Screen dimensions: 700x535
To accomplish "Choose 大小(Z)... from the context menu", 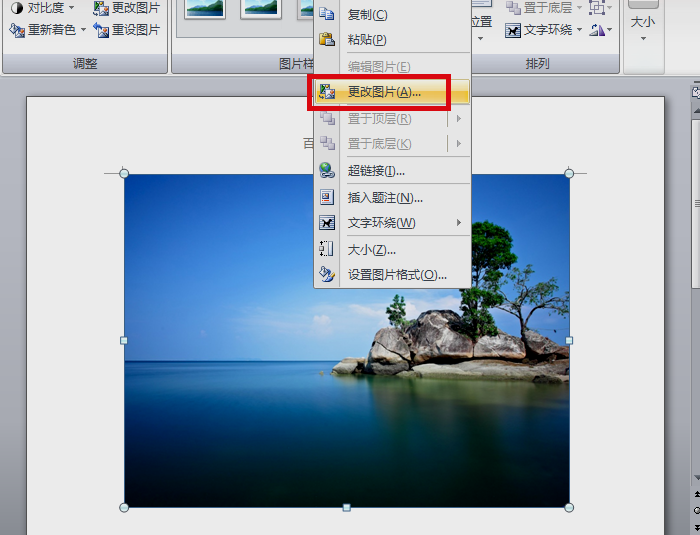I will [x=392, y=250].
